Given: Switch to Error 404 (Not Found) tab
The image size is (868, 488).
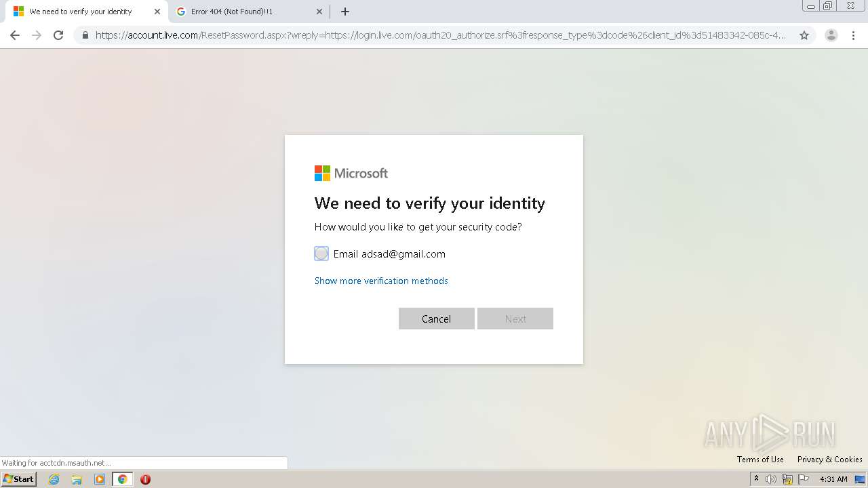Looking at the screenshot, I should 248,12.
